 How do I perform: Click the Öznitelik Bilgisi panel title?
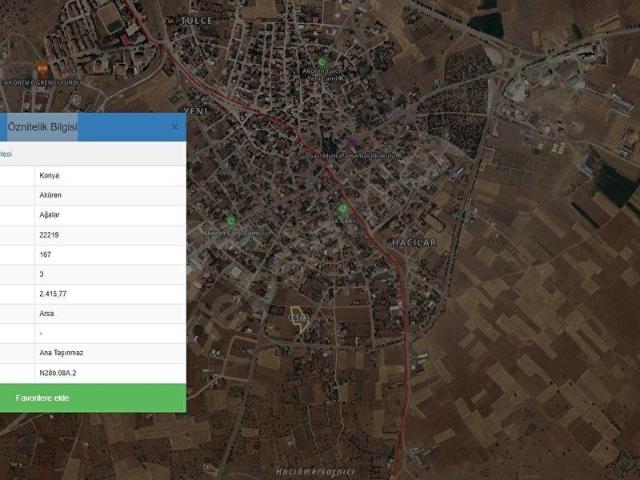(x=42, y=127)
